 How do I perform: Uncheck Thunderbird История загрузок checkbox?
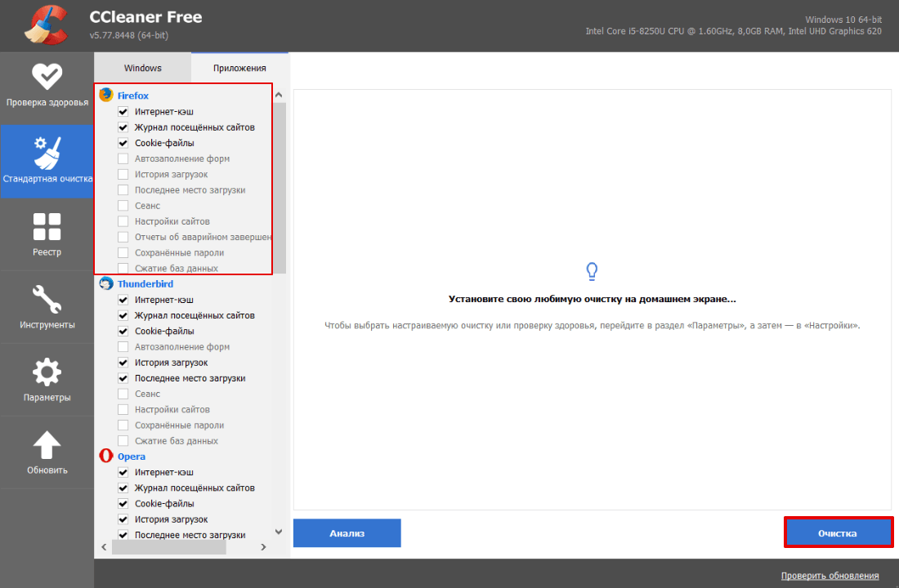pyautogui.click(x=123, y=363)
